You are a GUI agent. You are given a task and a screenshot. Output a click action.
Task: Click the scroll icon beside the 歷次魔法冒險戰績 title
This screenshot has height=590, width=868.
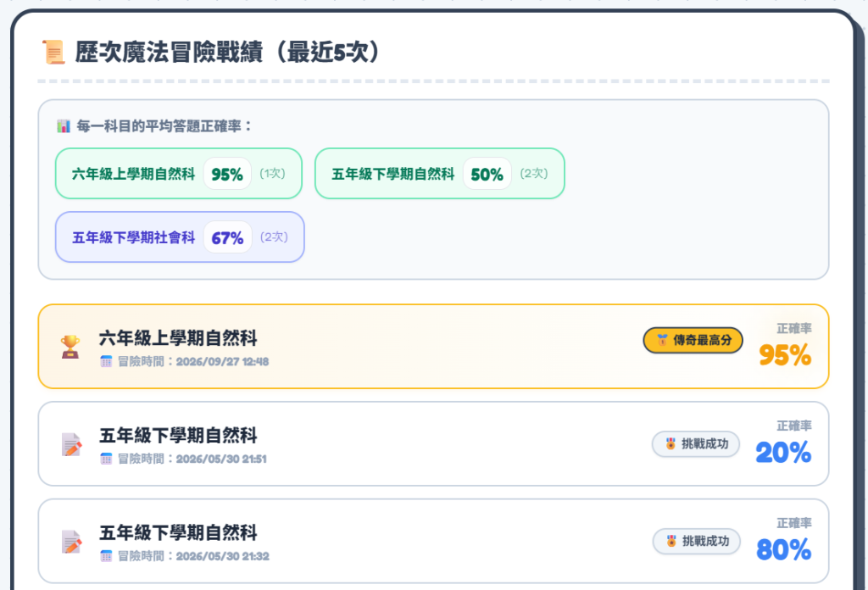53,52
